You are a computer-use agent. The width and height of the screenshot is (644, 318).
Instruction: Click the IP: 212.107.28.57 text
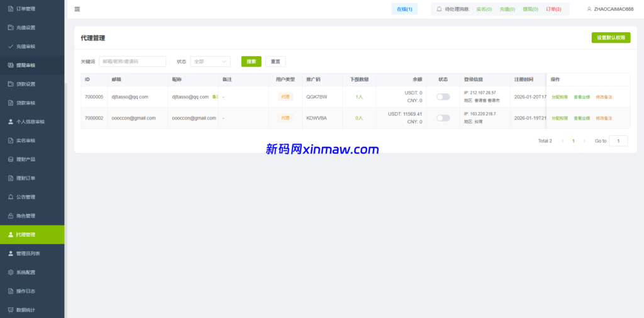tap(480, 93)
